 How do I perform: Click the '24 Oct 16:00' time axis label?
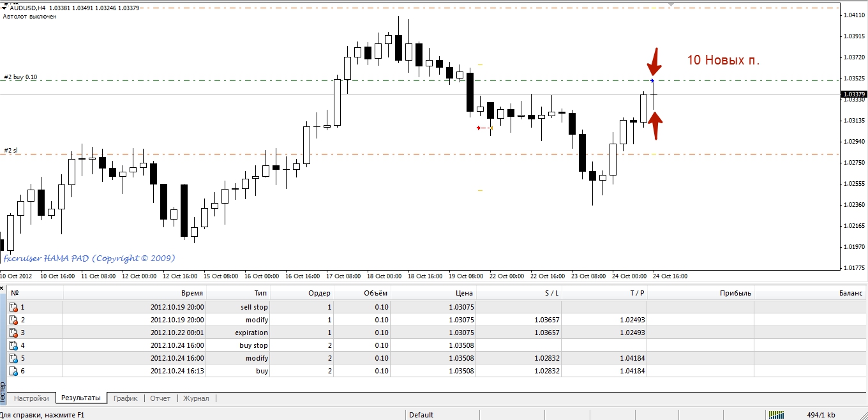670,276
